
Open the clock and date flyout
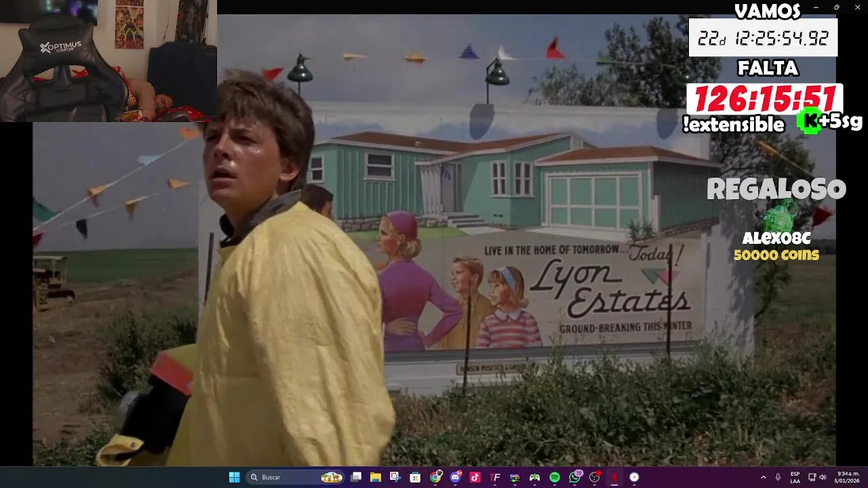click(848, 477)
